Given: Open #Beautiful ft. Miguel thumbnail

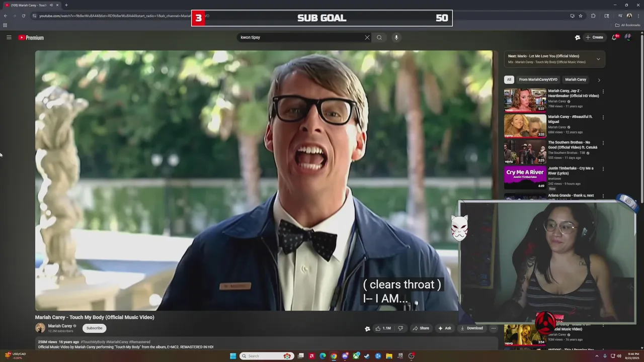Looking at the screenshot, I should tap(525, 126).
